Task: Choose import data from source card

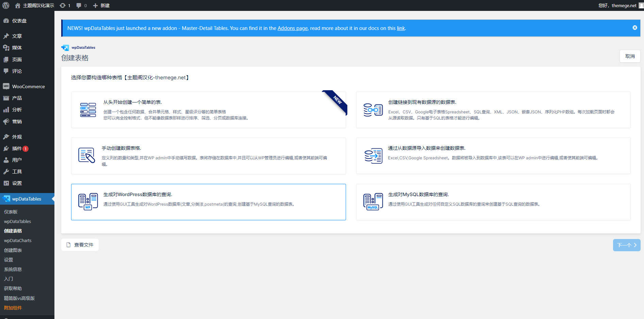Action: pyautogui.click(x=493, y=156)
